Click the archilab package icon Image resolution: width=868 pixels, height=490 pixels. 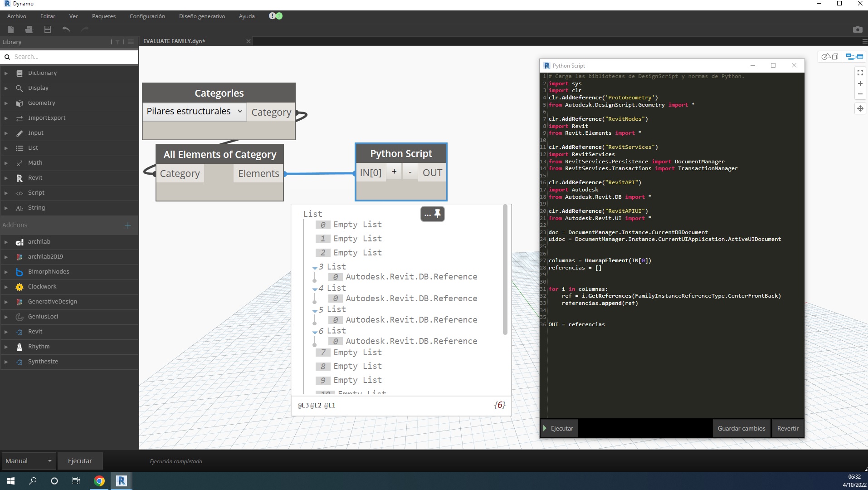20,242
